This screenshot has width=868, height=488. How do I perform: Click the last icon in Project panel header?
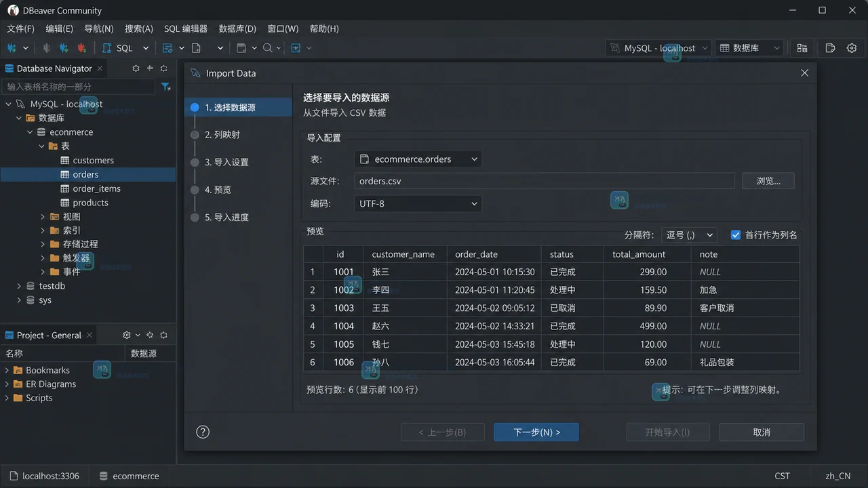(163, 335)
